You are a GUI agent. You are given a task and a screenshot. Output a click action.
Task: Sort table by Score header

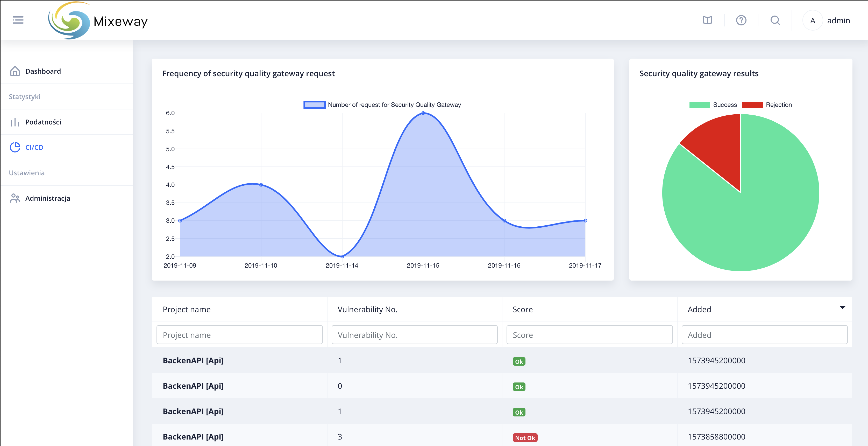tap(522, 309)
